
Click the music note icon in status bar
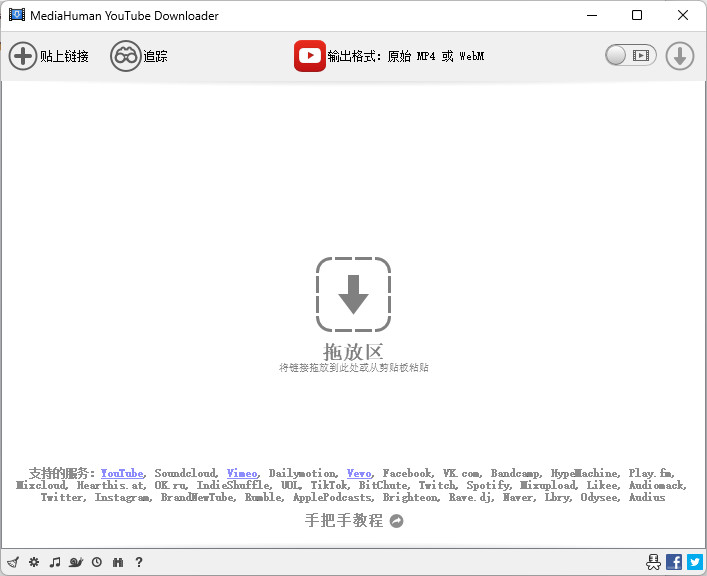click(x=55, y=562)
